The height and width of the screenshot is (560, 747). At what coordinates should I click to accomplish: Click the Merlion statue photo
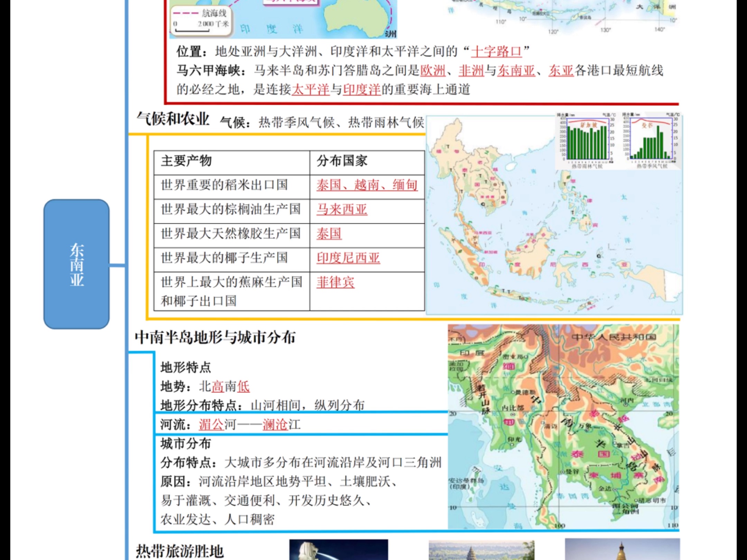[339, 550]
